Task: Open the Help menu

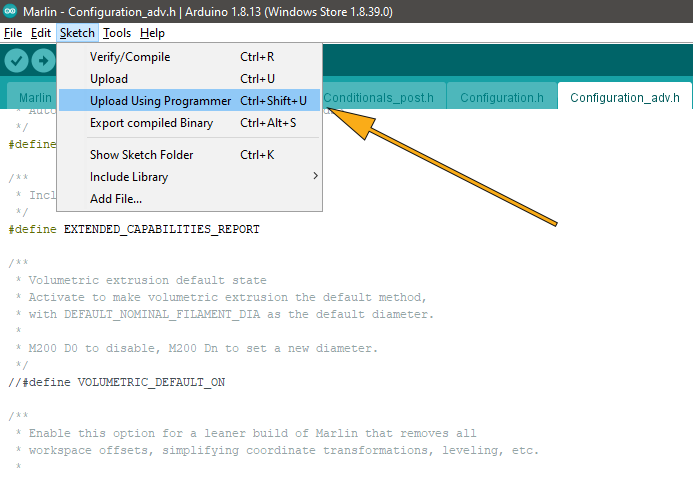Action: coord(152,33)
